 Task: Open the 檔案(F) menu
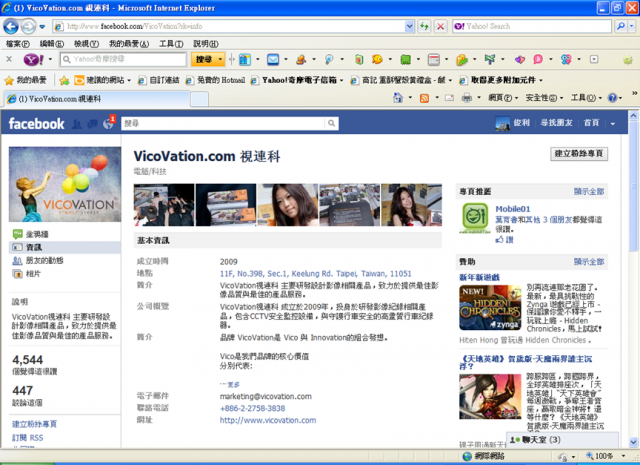click(x=18, y=44)
